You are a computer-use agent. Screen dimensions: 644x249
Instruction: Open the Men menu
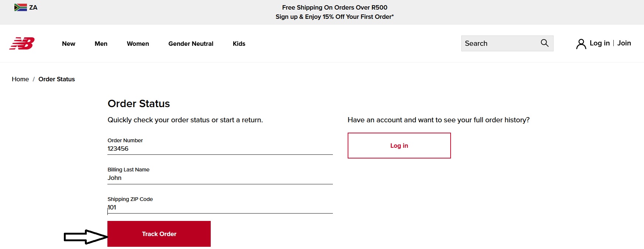[101, 44]
